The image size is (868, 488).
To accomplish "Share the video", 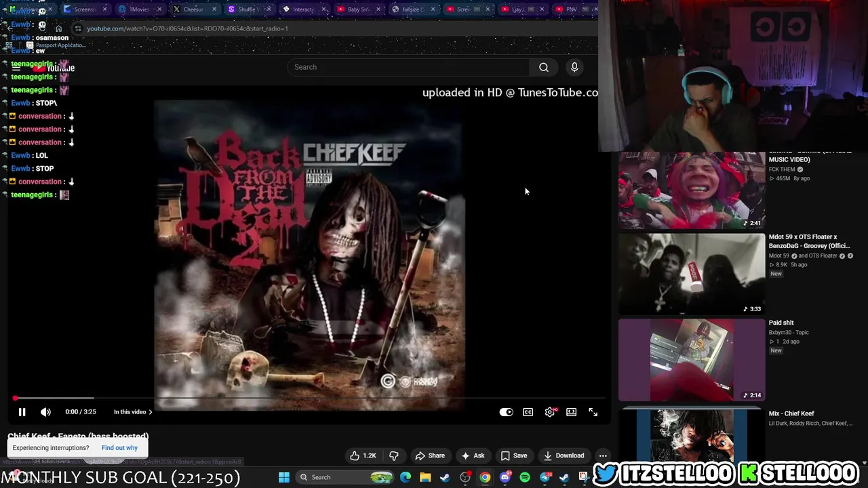I will coord(430,455).
